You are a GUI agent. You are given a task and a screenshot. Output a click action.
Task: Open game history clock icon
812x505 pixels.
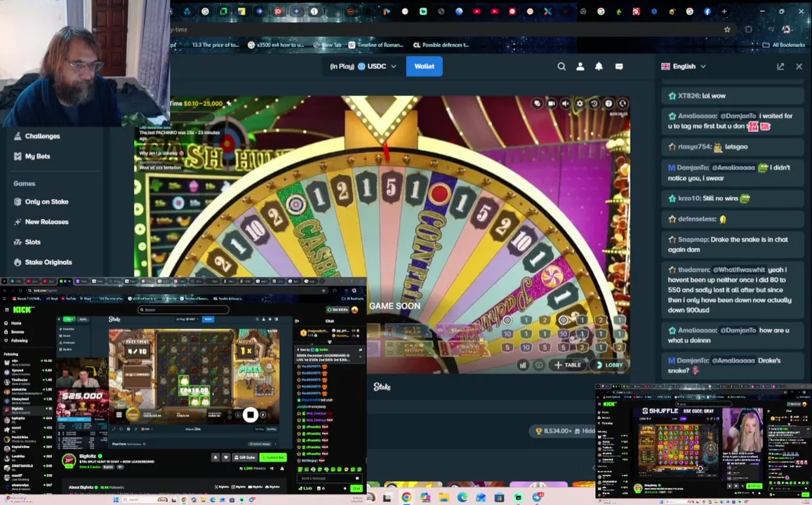tap(594, 104)
